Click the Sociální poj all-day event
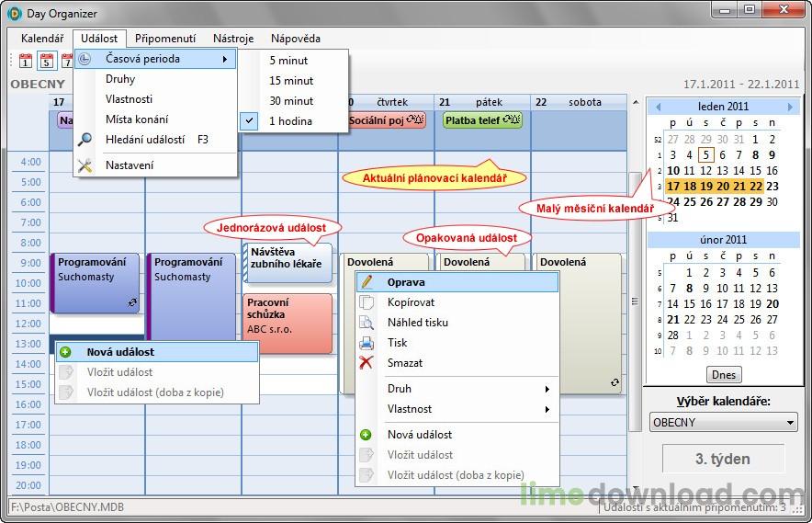812x523 pixels. (387, 120)
